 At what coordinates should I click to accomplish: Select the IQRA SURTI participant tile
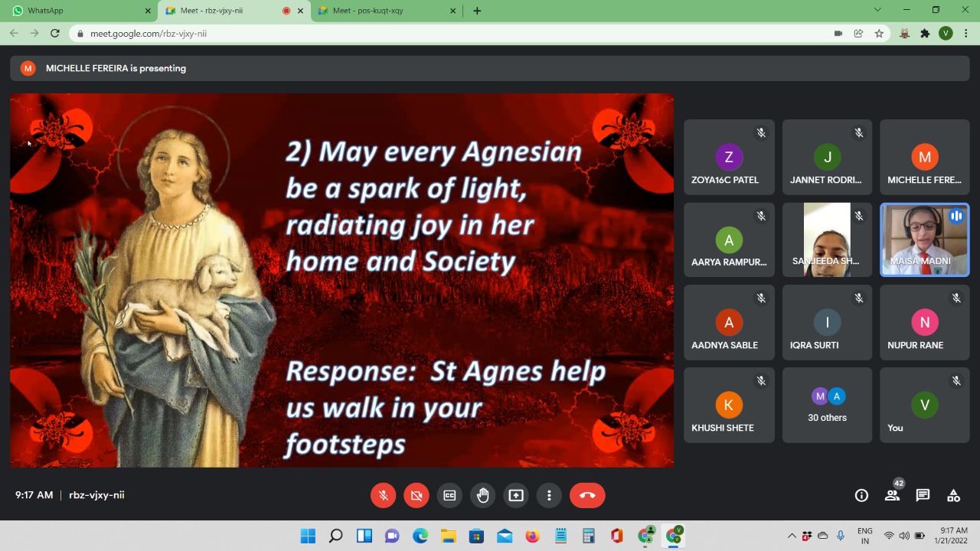[827, 322]
